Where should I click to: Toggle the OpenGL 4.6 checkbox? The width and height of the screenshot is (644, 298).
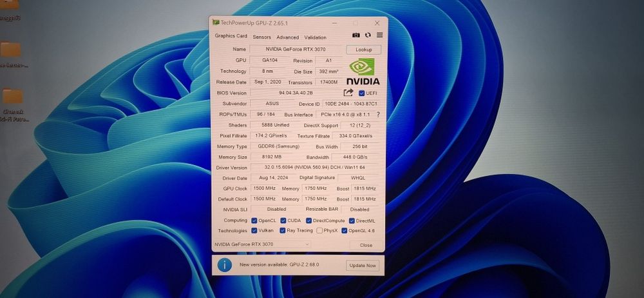(x=344, y=230)
